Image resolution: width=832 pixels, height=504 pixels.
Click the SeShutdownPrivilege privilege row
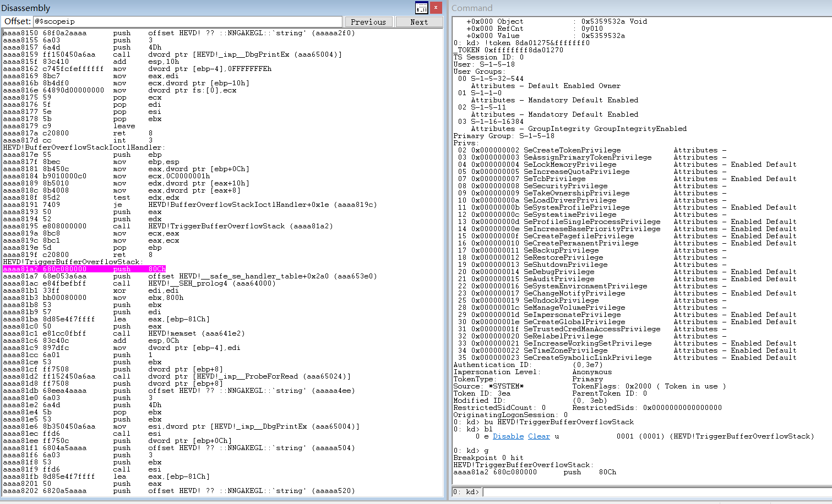pos(592,265)
